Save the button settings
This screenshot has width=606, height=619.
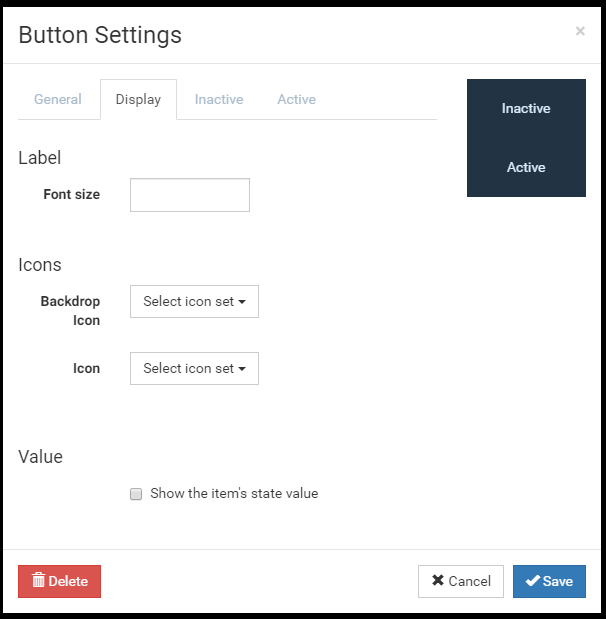[549, 581]
